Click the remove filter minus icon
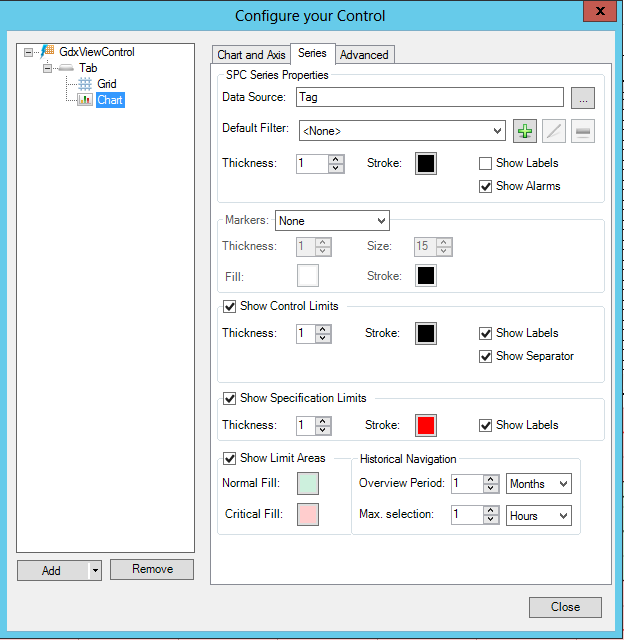 tap(583, 131)
